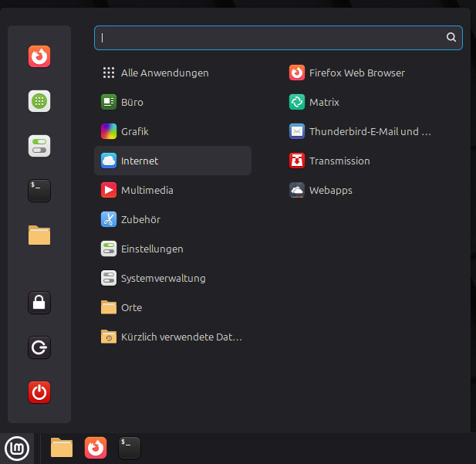This screenshot has width=476, height=464.
Task: Select the Einstellungen category
Action: (x=173, y=249)
